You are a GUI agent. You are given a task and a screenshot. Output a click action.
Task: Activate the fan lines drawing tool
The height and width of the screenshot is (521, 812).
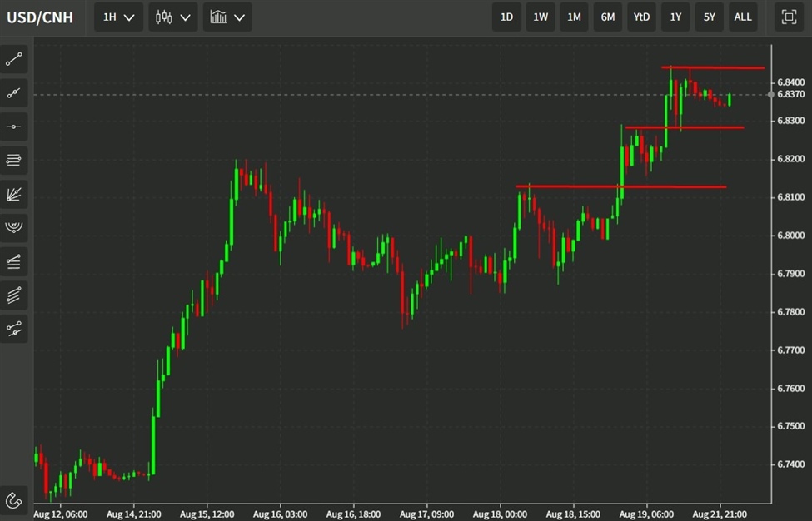pyautogui.click(x=14, y=194)
